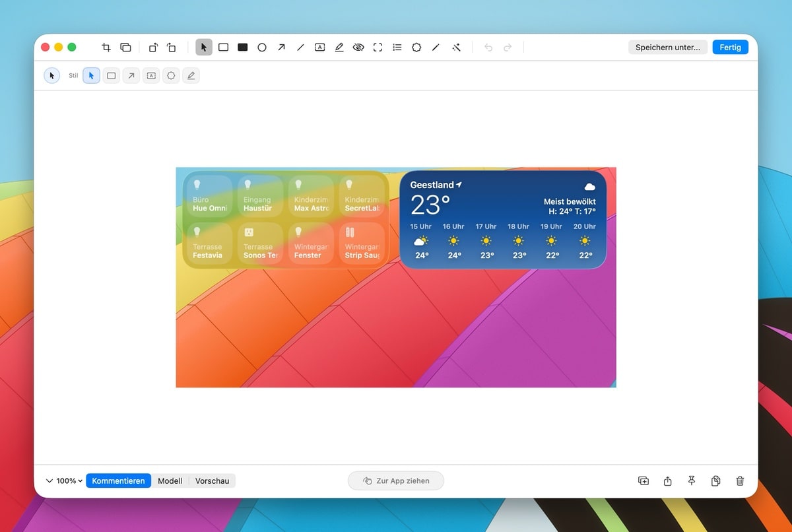The width and height of the screenshot is (792, 532).
Task: Click the 20 Uhr forecast hour label
Action: (x=585, y=226)
